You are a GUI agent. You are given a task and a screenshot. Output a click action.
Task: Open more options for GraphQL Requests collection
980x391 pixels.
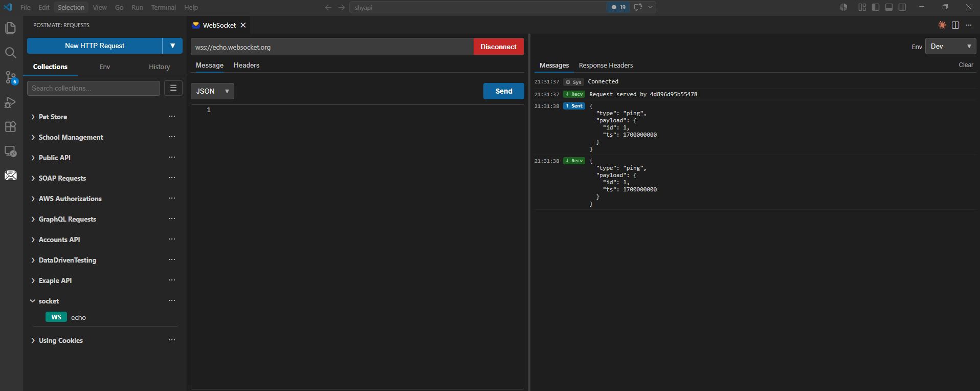[172, 219]
